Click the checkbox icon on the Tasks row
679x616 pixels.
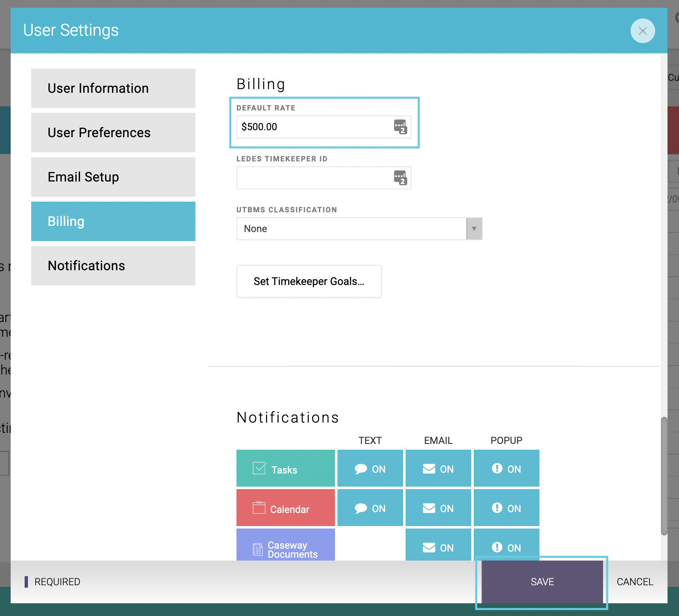coord(259,467)
